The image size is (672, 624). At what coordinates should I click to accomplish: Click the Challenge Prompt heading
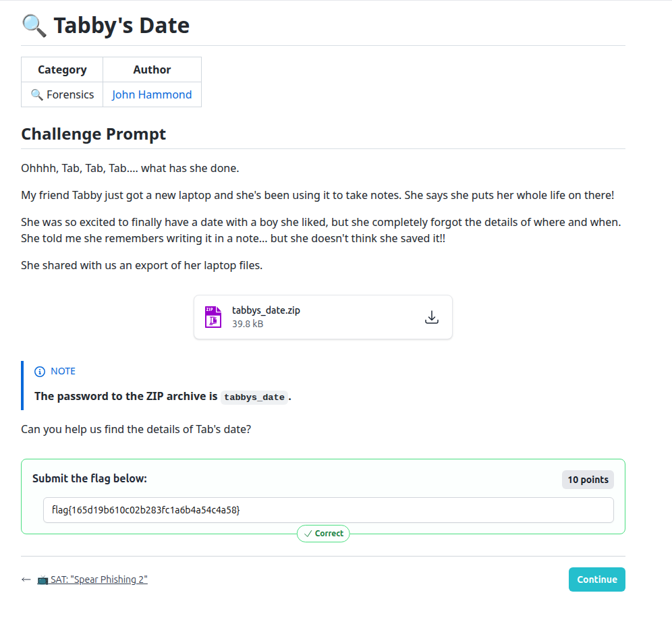click(93, 134)
